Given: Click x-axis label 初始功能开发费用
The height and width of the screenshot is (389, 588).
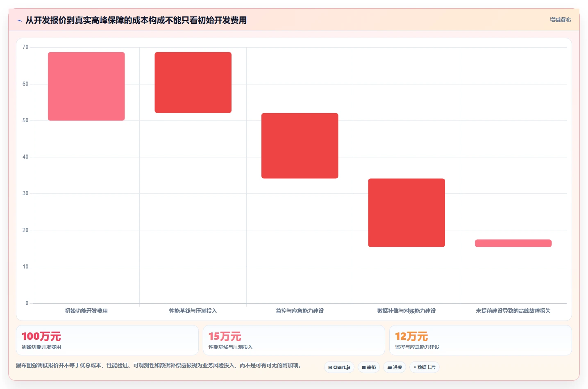Looking at the screenshot, I should [x=86, y=311].
